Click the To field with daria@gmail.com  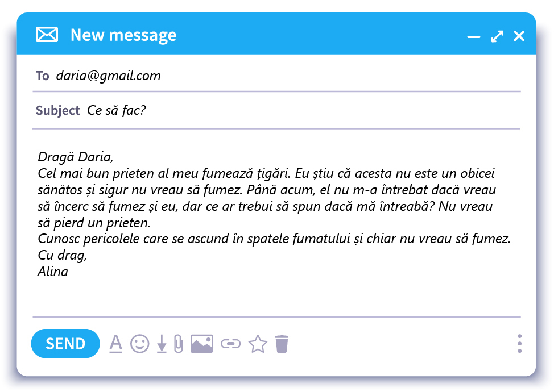276,76
